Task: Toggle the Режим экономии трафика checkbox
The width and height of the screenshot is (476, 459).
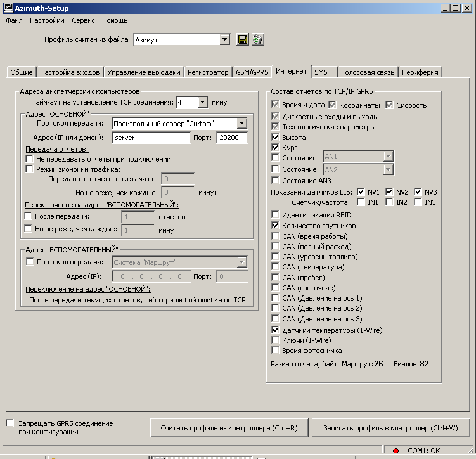Action: point(29,169)
